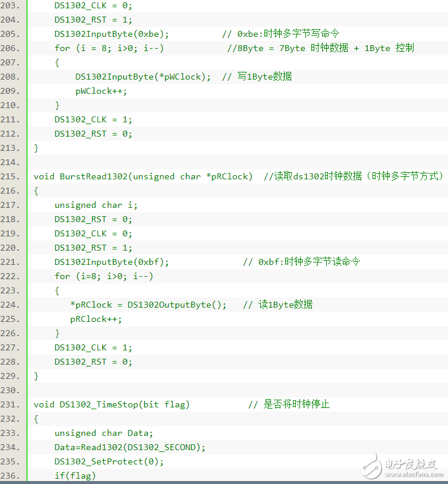Click line number 230.
Image resolution: width=448 pixels, height=484 pixels.
tap(10, 391)
